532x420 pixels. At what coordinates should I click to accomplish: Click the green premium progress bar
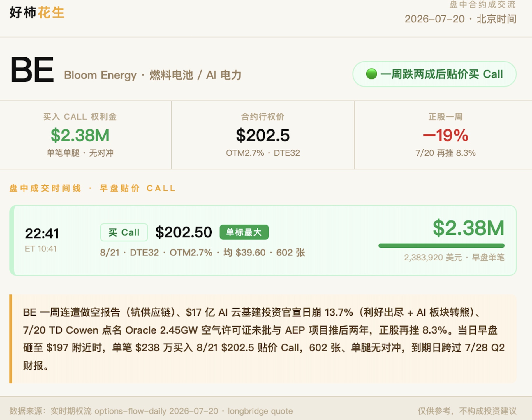tap(441, 246)
